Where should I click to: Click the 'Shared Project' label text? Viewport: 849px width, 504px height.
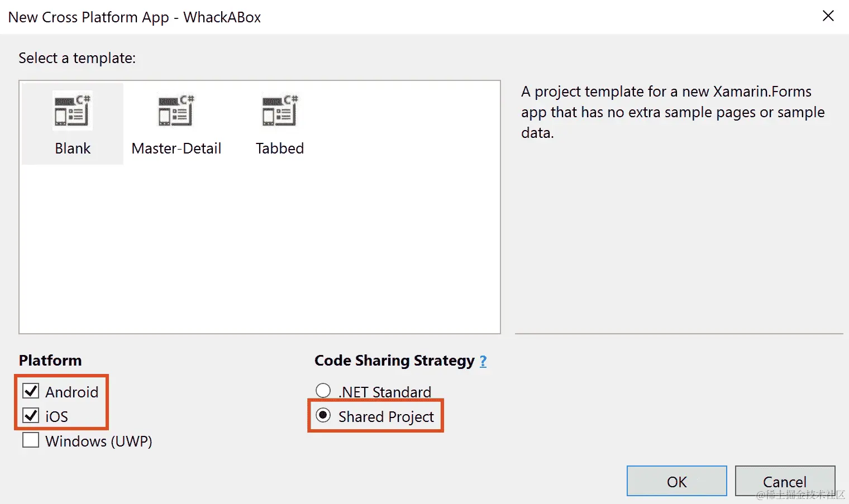386,417
